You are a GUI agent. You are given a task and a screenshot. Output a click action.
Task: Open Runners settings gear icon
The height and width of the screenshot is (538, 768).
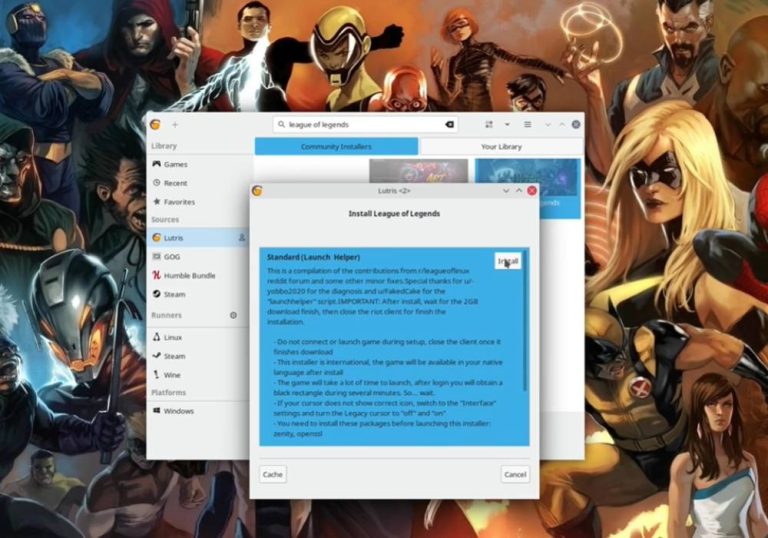[234, 315]
